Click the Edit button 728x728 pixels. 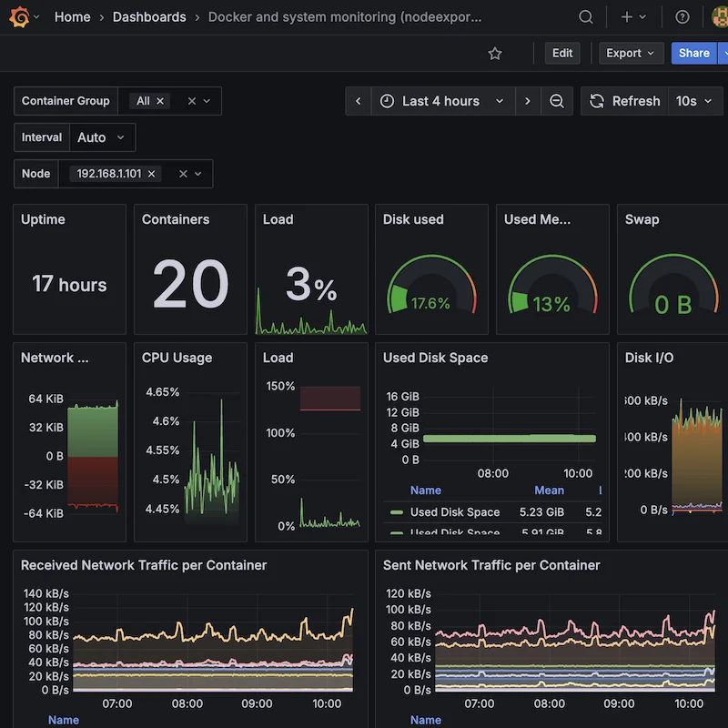tap(561, 53)
